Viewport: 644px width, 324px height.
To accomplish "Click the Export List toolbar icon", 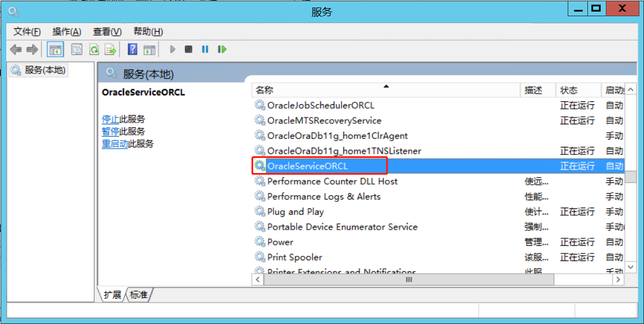I will point(110,50).
